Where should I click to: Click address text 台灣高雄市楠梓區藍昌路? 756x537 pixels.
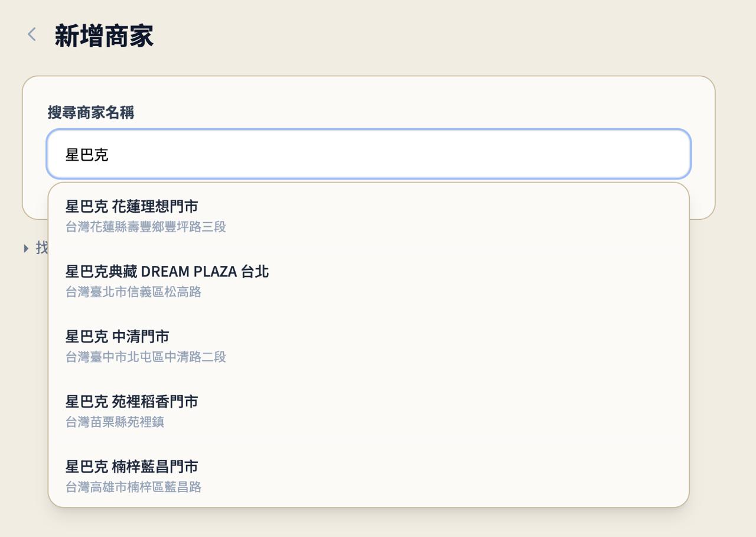[133, 487]
